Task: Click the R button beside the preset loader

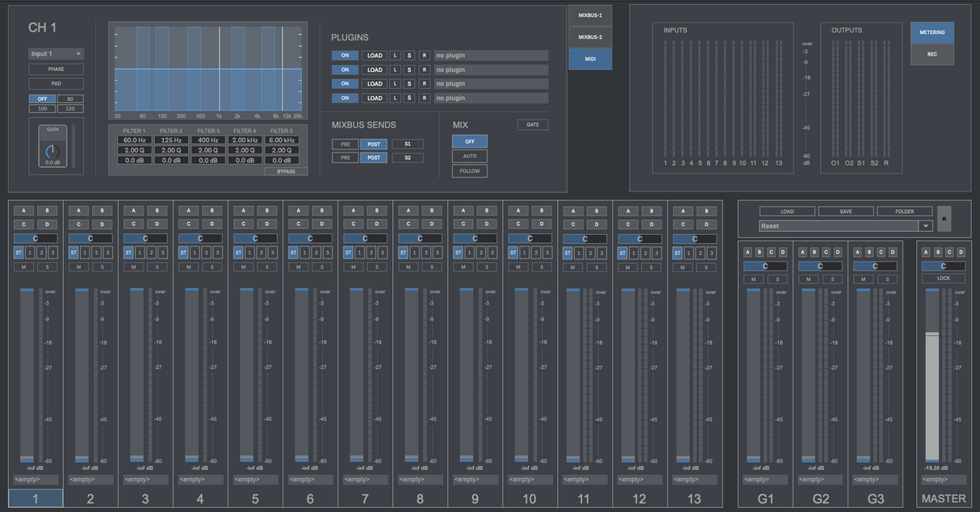Action: (944, 218)
